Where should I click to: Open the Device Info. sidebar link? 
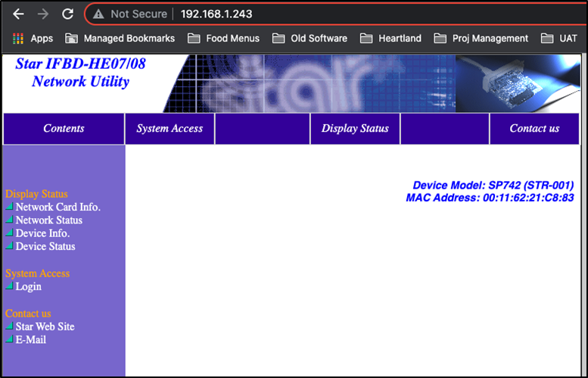point(42,233)
